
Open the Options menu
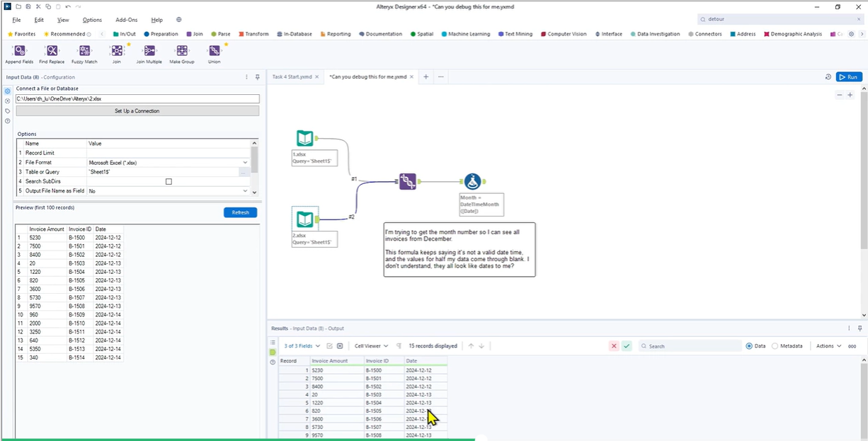[92, 20]
